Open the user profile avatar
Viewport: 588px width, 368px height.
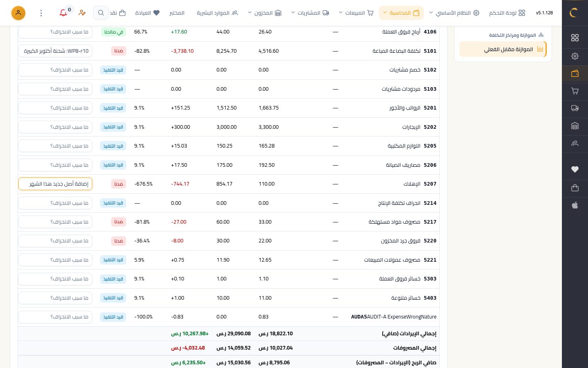point(18,13)
